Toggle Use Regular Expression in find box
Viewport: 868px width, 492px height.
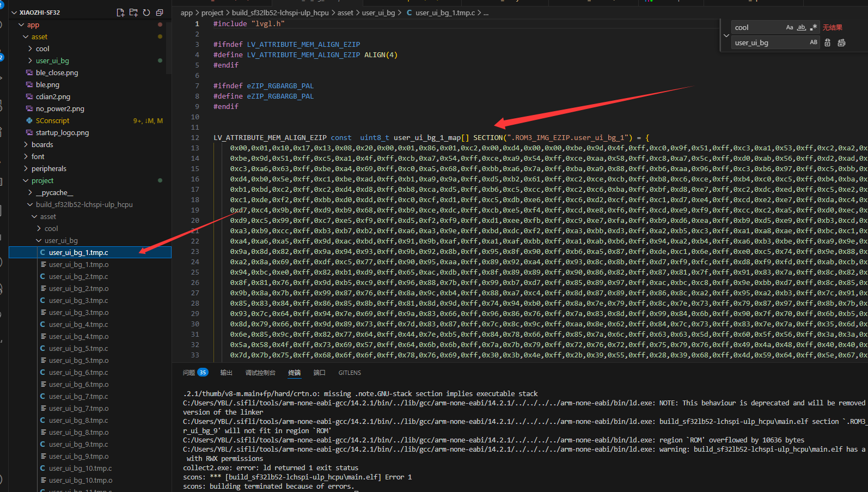814,27
